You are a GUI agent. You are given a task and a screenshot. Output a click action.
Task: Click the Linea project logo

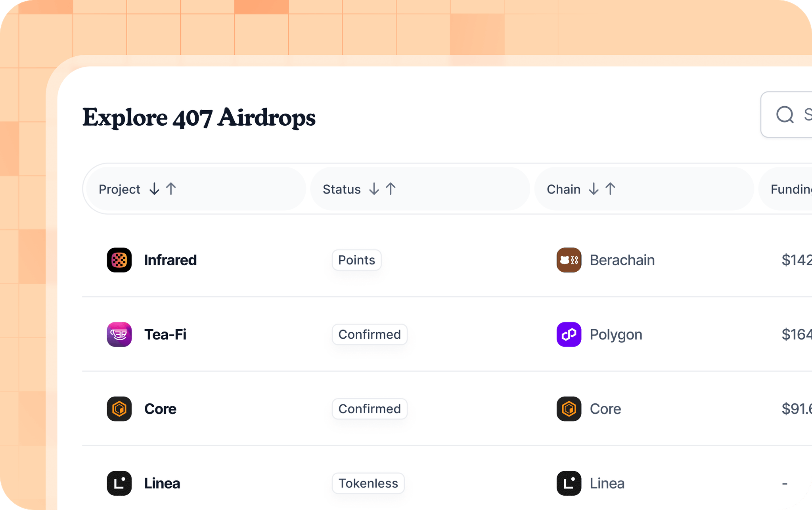pyautogui.click(x=119, y=483)
